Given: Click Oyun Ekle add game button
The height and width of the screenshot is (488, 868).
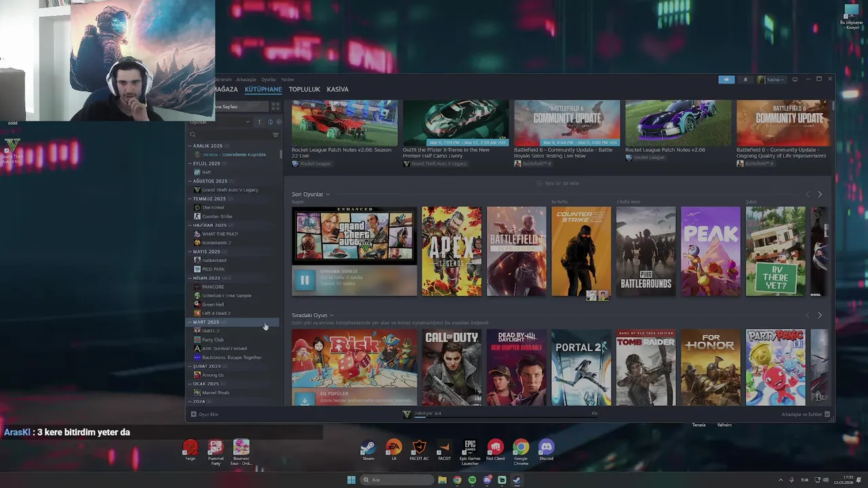Looking at the screenshot, I should pyautogui.click(x=205, y=414).
